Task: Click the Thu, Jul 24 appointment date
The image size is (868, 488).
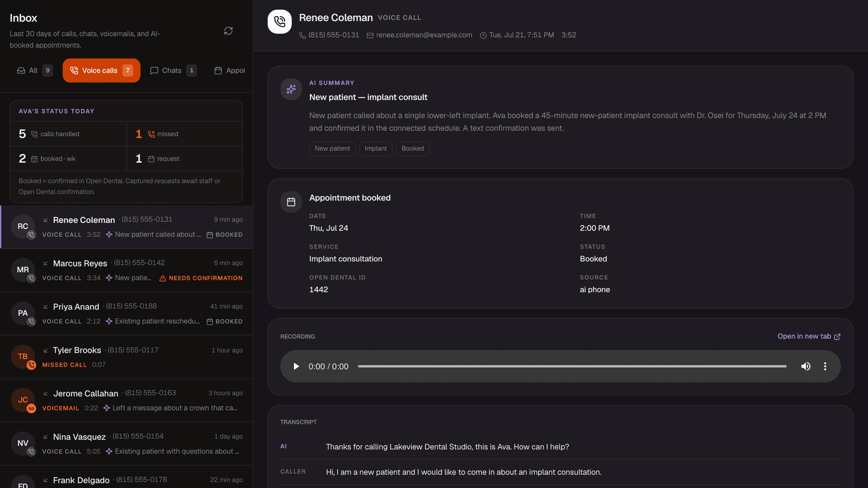Action: pos(329,228)
